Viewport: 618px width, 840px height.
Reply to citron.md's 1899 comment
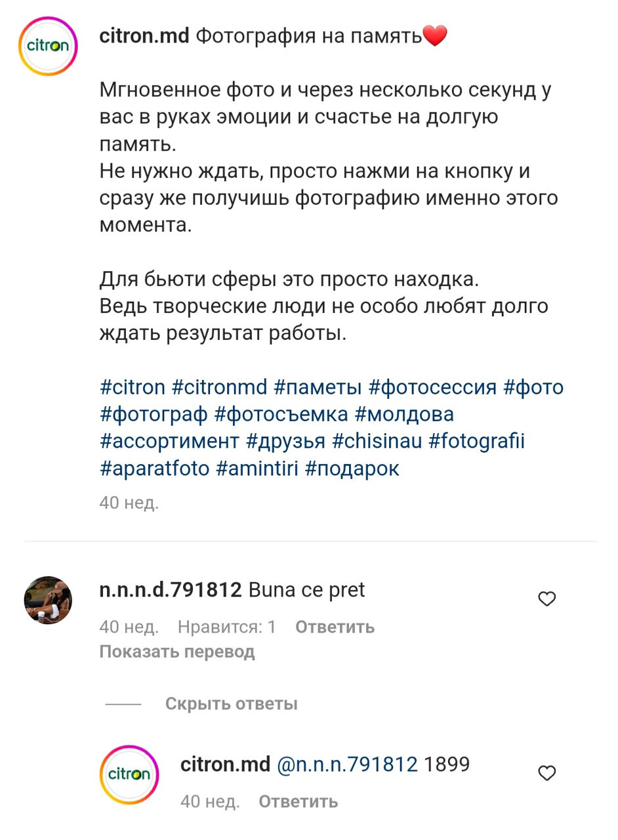coord(298,801)
